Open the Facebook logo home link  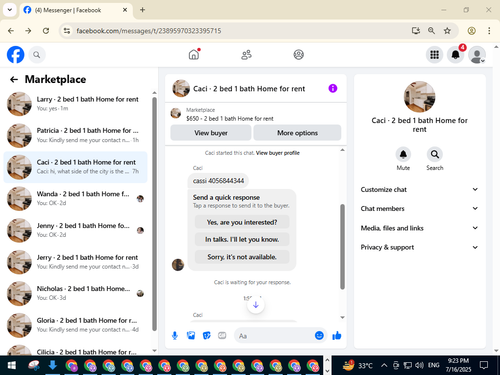16,55
